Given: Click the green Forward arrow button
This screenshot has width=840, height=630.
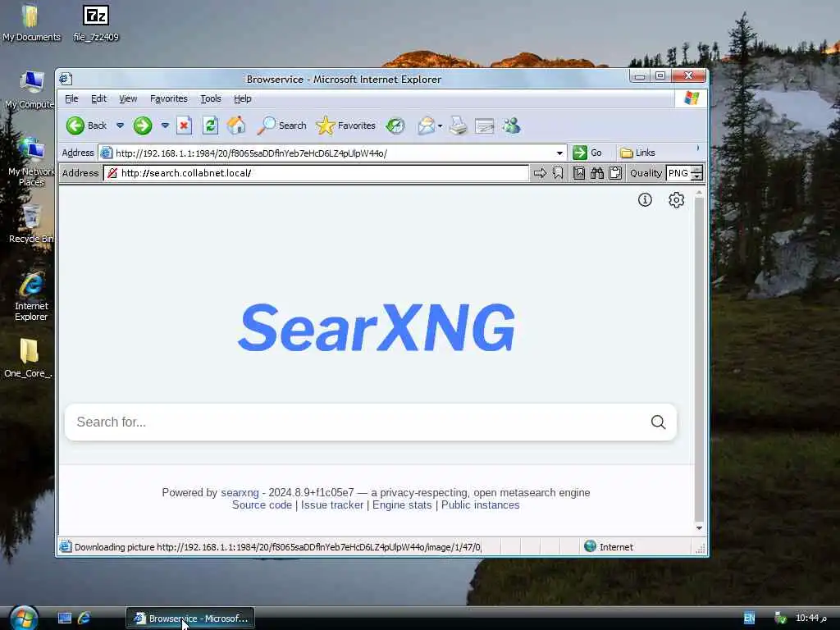Looking at the screenshot, I should 143,126.
